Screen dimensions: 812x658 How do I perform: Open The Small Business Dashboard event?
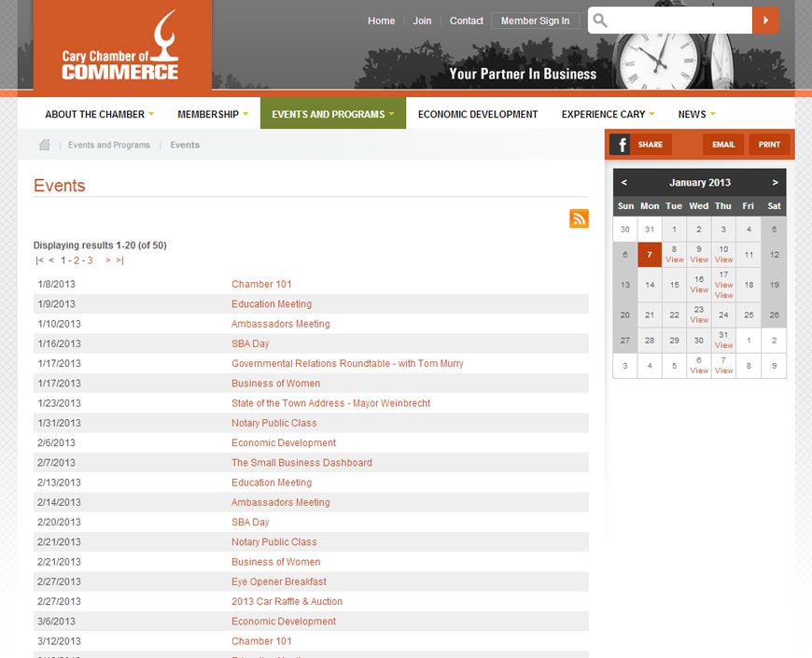[x=301, y=463]
